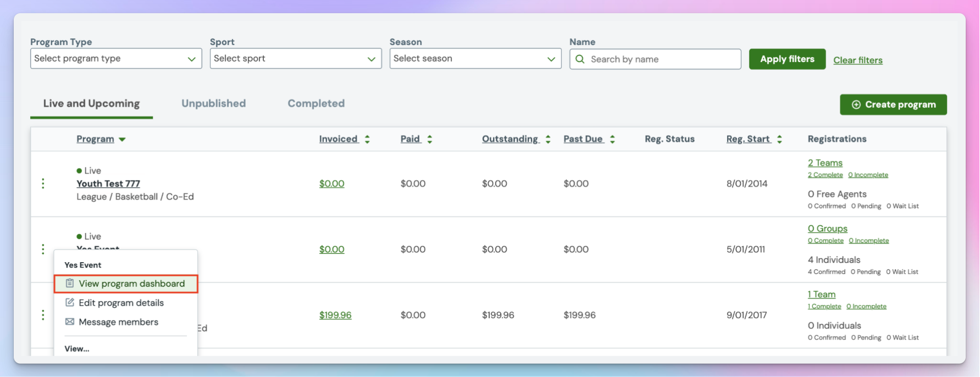980x377 pixels.
Task: Toggle the Invoiced column sort arrows
Action: point(367,140)
